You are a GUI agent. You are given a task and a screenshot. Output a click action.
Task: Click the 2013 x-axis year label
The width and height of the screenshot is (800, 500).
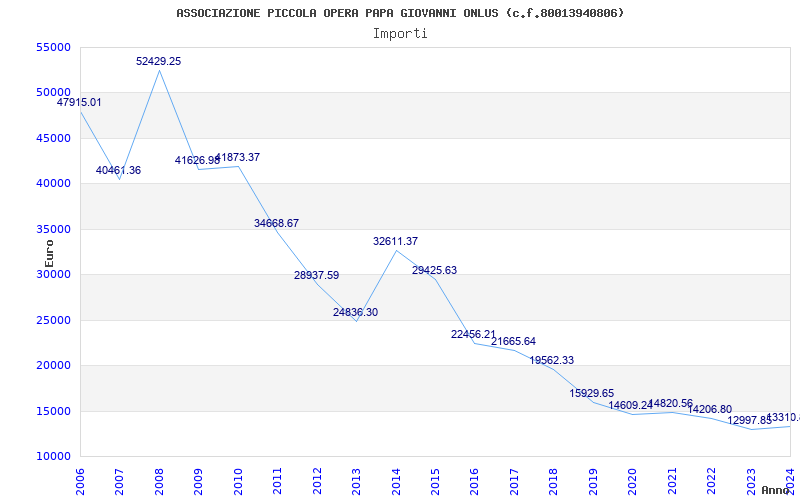coord(356,482)
